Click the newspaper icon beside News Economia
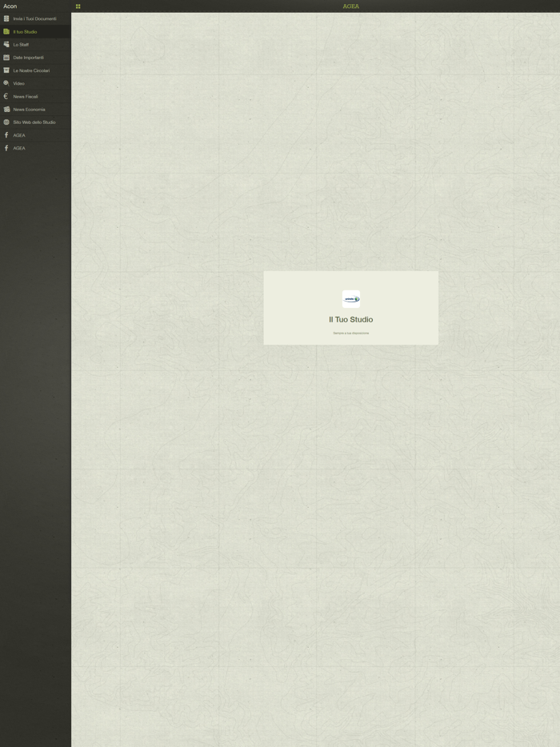 (x=6, y=109)
